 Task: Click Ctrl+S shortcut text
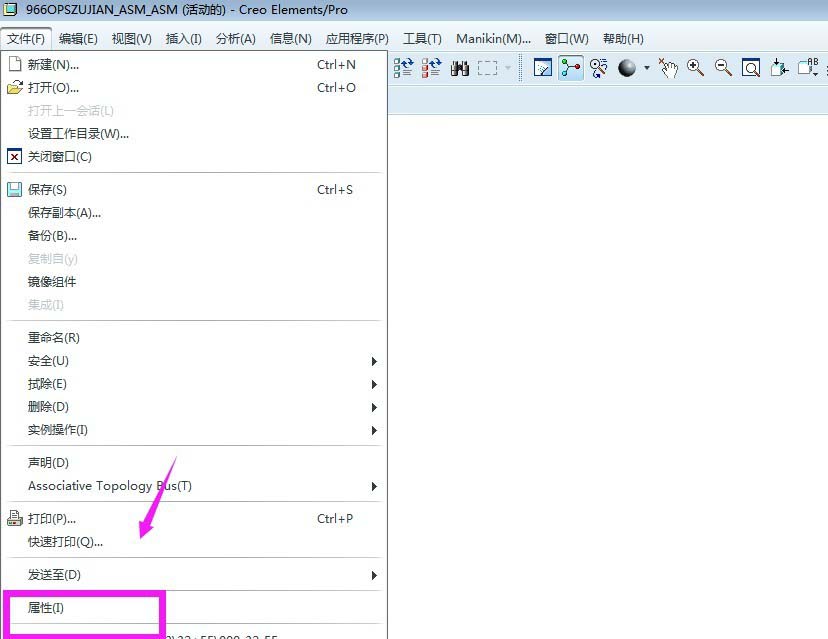(x=335, y=190)
